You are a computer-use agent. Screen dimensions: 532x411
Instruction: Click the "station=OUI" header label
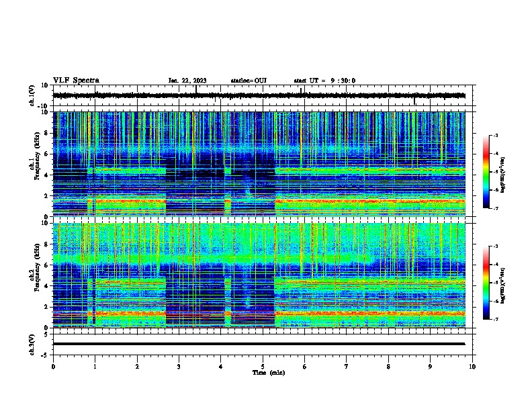click(249, 81)
